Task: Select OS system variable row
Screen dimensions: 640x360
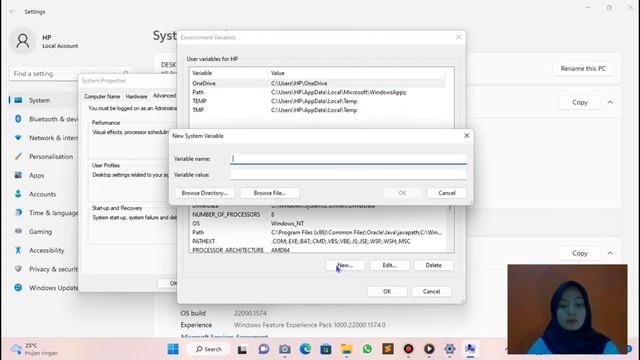Action: pos(318,224)
